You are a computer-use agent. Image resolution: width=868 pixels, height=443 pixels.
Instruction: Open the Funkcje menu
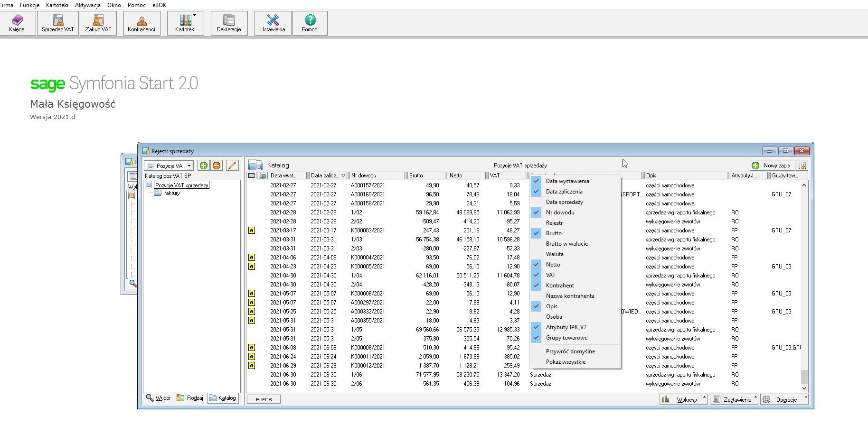pyautogui.click(x=29, y=5)
